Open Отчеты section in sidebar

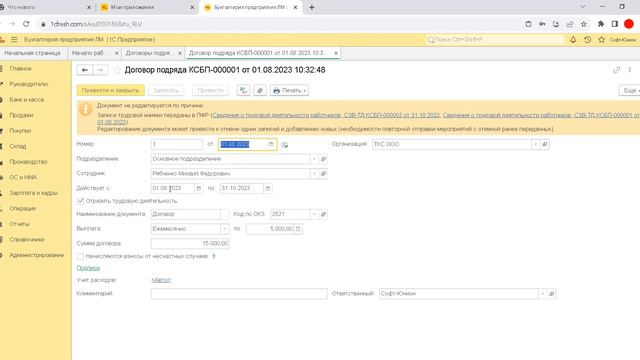click(x=20, y=224)
